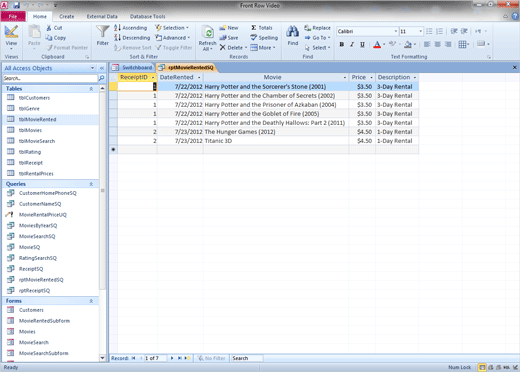Image resolution: width=520 pixels, height=372 pixels.
Task: Click Save record icon
Action: click(222, 38)
